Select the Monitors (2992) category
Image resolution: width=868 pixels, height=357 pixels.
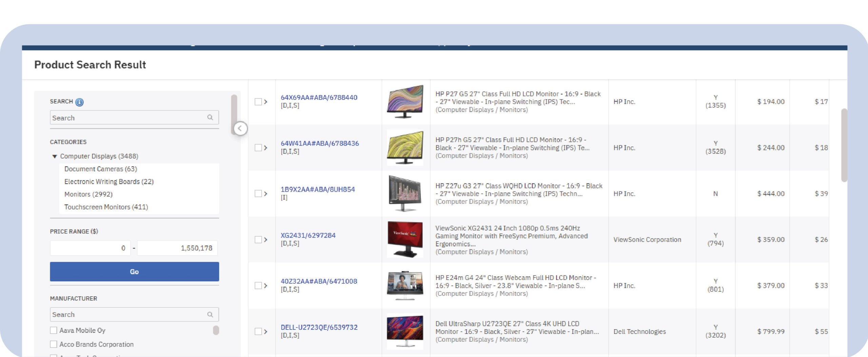click(89, 194)
